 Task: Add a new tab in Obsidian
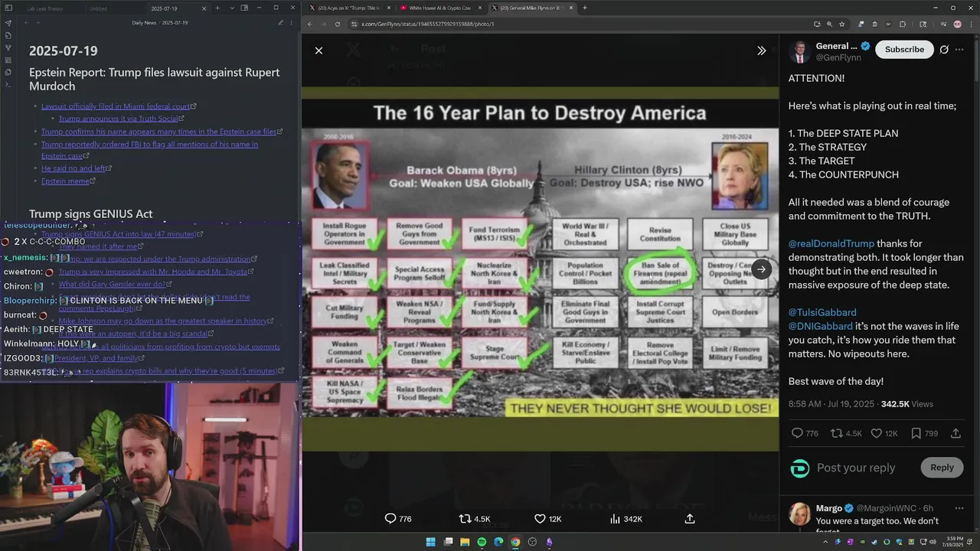click(217, 8)
